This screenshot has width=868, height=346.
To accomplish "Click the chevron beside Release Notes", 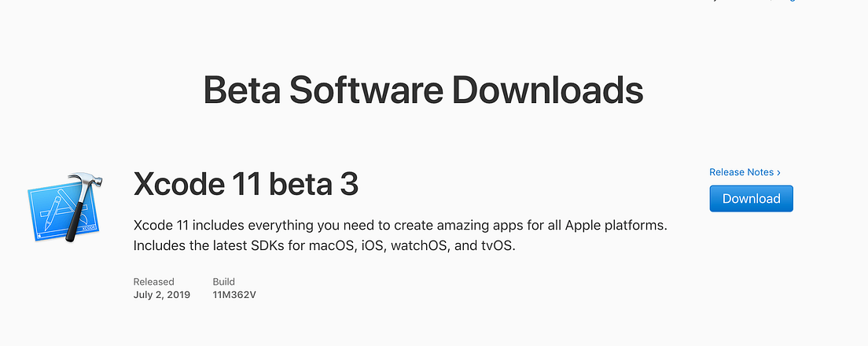I will [x=778, y=173].
